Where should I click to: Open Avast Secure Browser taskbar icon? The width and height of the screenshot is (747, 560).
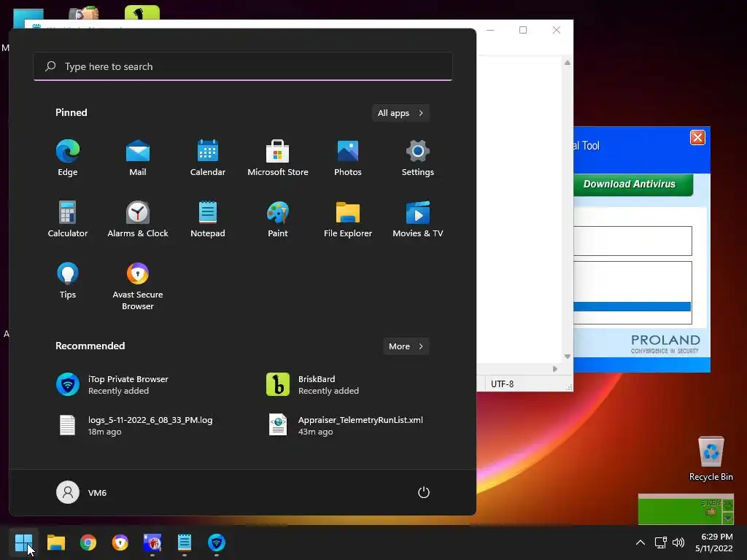tap(120, 542)
